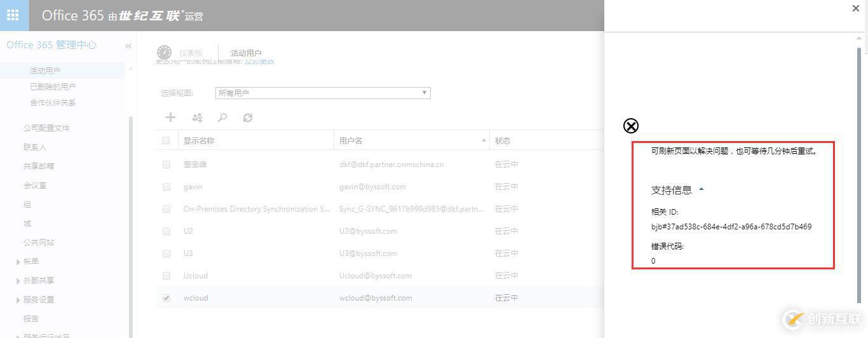The image size is (868, 338).
Task: Click the Office 365 管理中心 title
Action: point(51,45)
